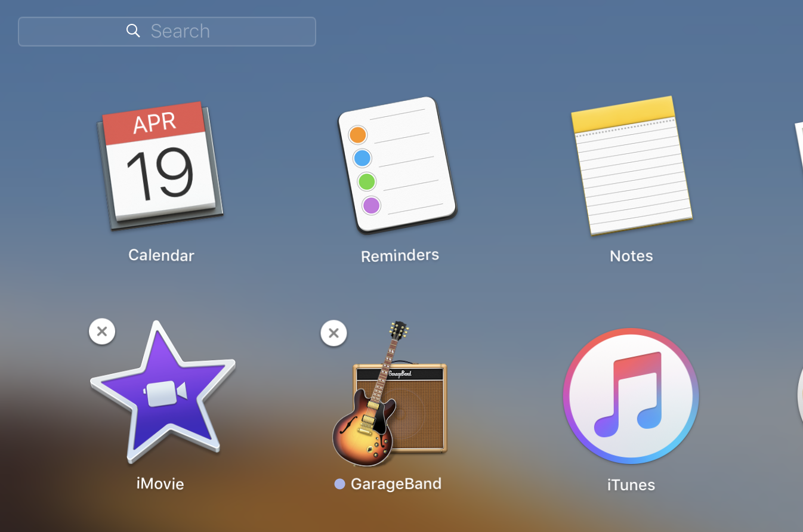Click the Reminders label text
This screenshot has height=532, width=803.
400,255
